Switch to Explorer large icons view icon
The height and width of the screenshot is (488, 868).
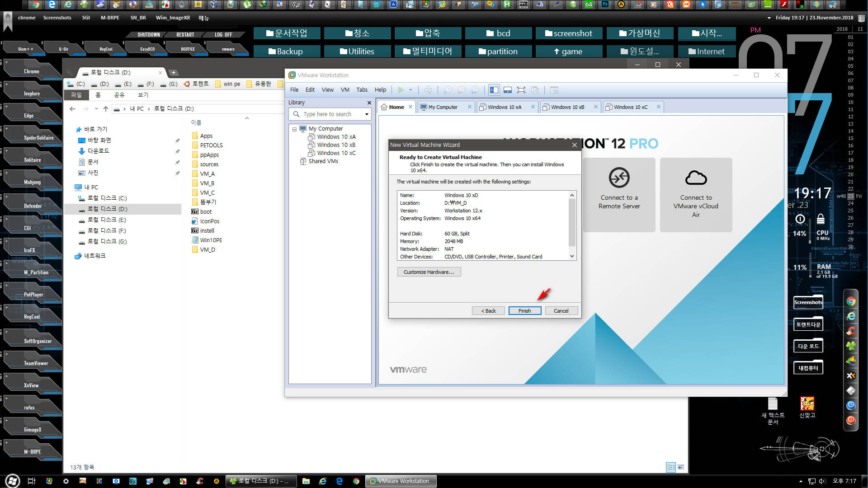[x=681, y=467]
